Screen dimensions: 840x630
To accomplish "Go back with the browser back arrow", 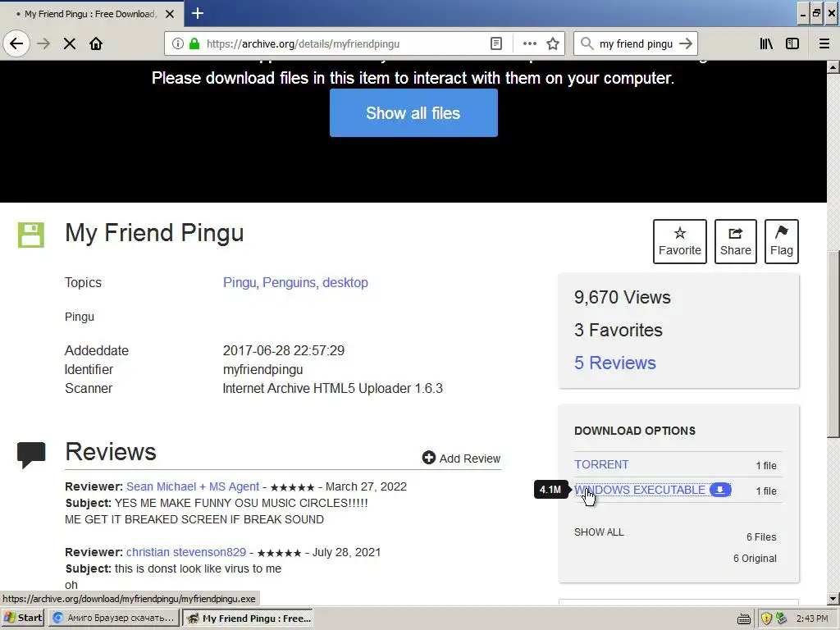I will pyautogui.click(x=16, y=43).
